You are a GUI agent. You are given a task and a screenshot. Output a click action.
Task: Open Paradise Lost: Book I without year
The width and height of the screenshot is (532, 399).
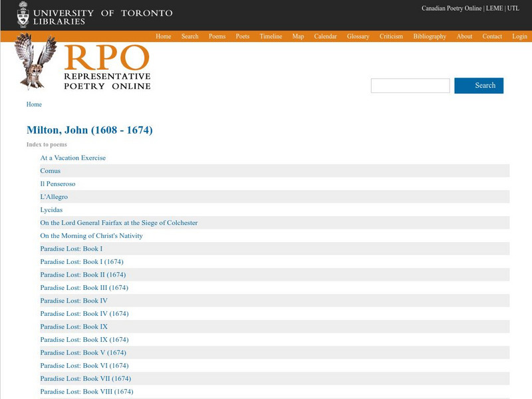(x=71, y=249)
